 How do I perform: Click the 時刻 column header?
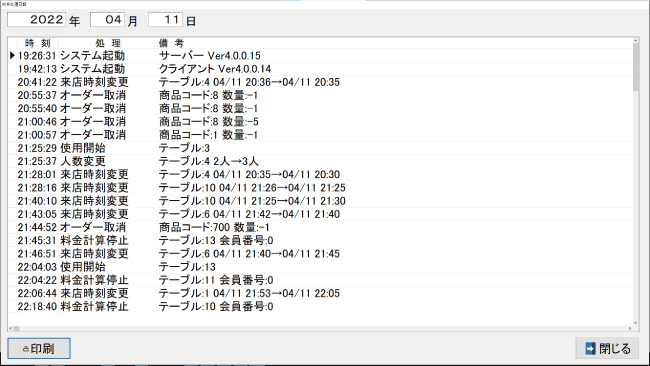[x=37, y=43]
